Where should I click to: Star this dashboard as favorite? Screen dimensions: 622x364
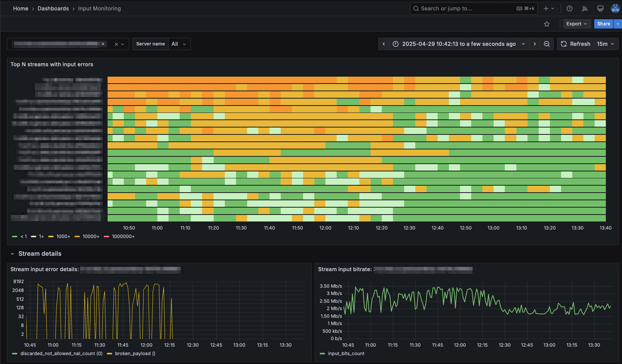tap(546, 24)
